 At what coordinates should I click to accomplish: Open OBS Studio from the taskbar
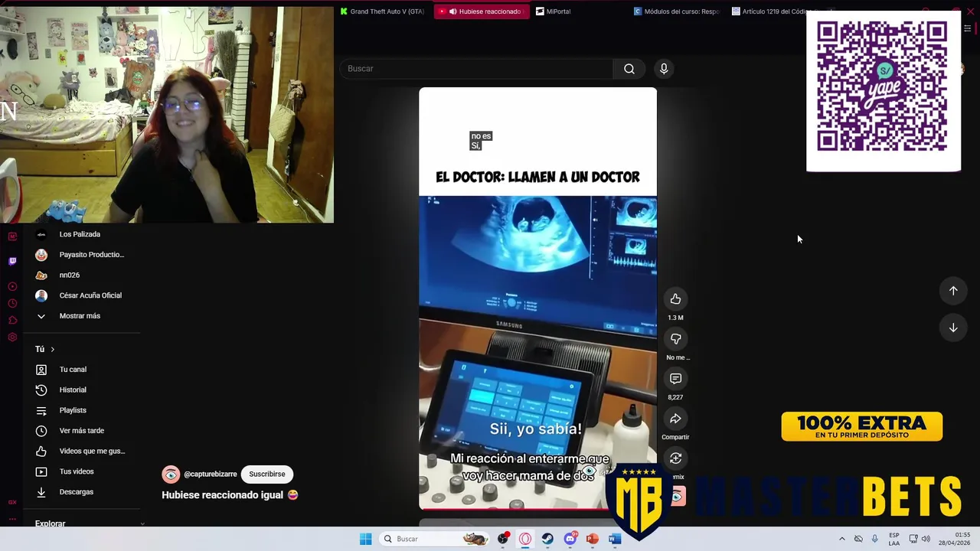tap(503, 539)
